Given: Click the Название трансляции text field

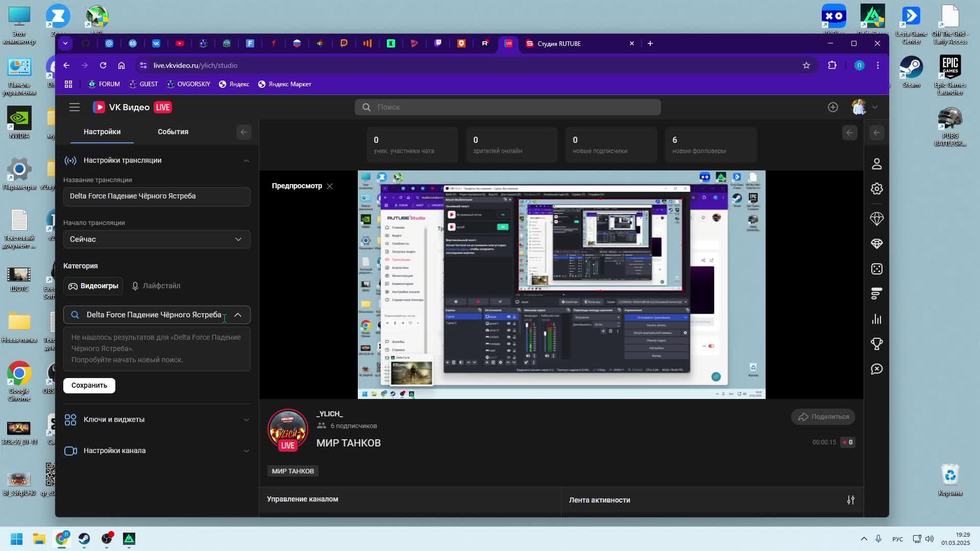Looking at the screenshot, I should 157,196.
